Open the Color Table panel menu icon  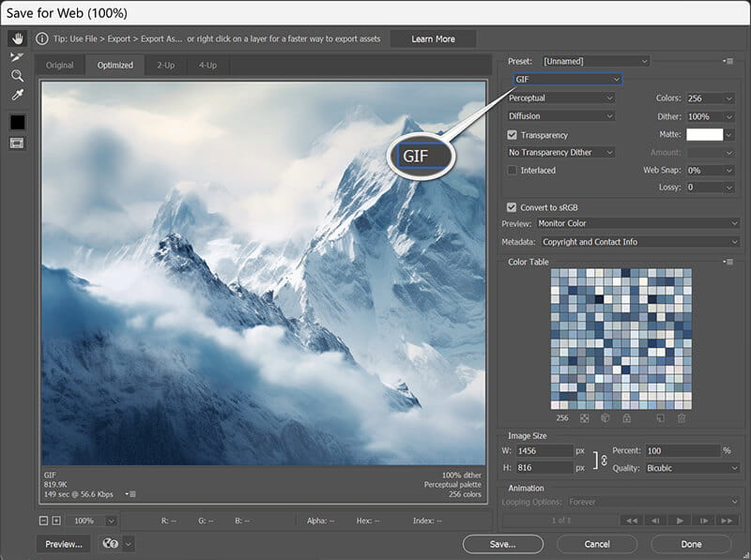[x=729, y=262]
